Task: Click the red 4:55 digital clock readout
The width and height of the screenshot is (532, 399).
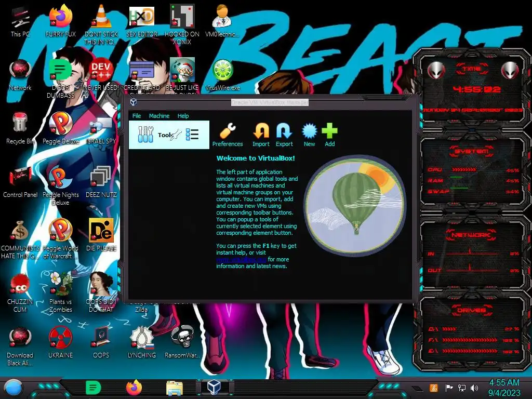Action: click(477, 89)
